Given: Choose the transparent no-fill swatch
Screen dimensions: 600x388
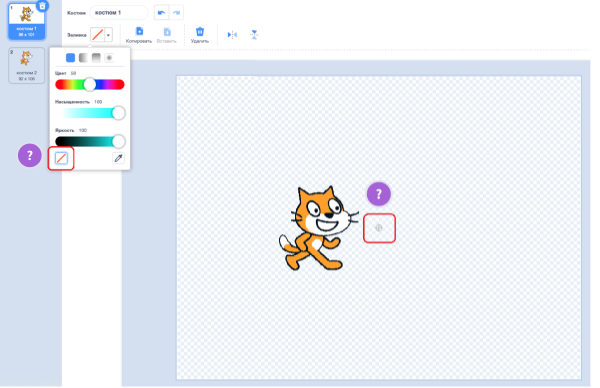Looking at the screenshot, I should coord(61,158).
